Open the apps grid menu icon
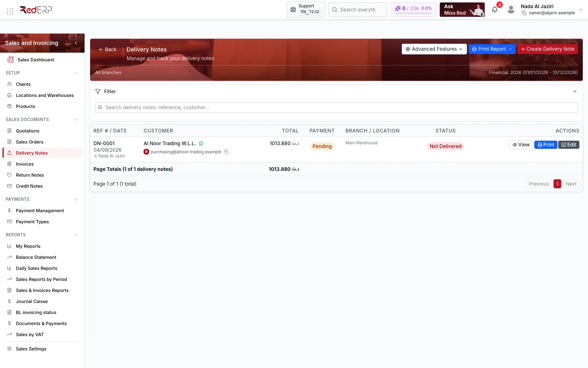 tap(10, 11)
